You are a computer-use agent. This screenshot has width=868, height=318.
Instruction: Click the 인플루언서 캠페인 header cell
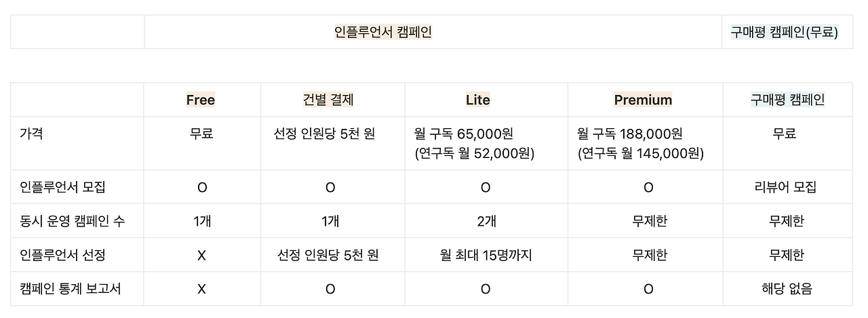[433, 32]
